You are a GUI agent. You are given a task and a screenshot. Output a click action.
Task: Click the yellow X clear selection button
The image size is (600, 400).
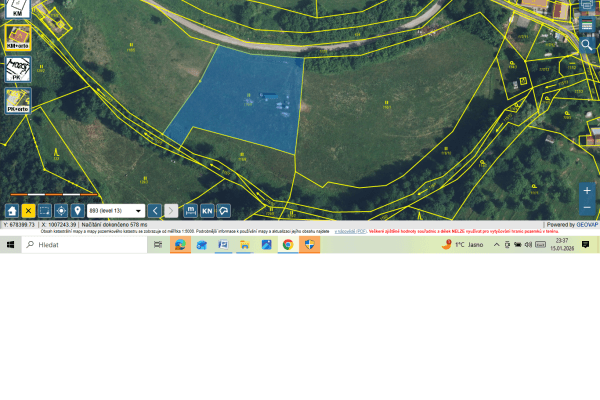coord(28,211)
